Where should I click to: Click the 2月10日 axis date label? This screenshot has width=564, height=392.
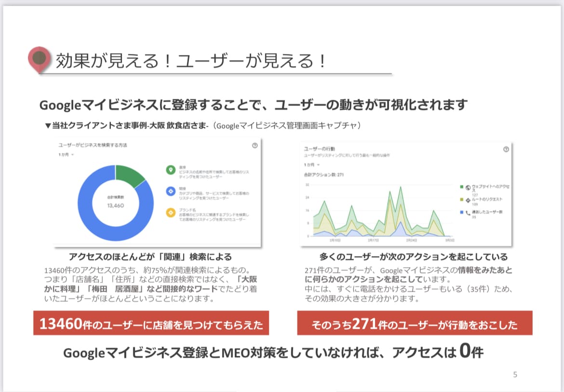click(x=335, y=240)
